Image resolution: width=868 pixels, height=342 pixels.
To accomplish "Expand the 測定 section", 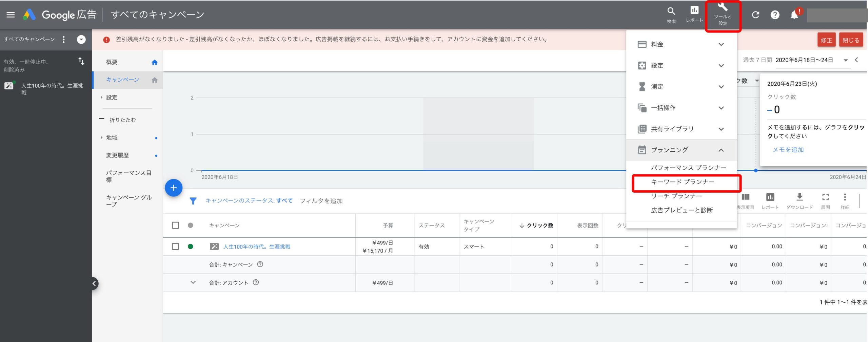I will pos(682,87).
